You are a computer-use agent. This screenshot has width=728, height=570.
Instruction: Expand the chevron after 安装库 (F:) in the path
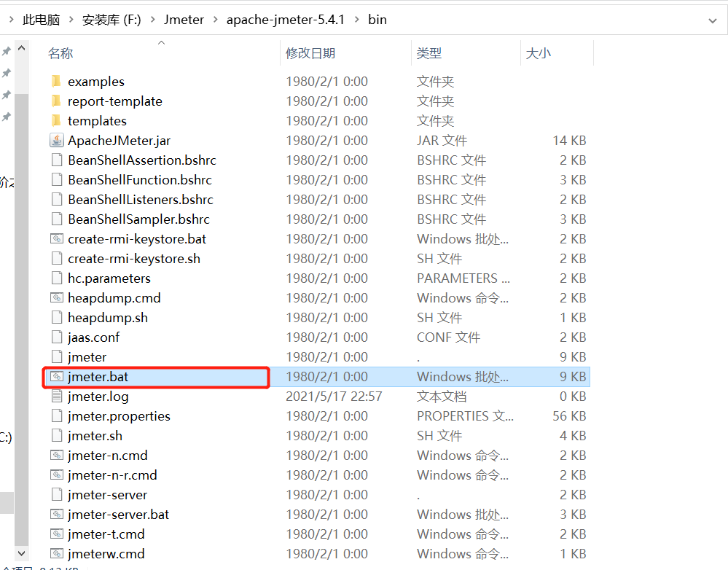(152, 20)
